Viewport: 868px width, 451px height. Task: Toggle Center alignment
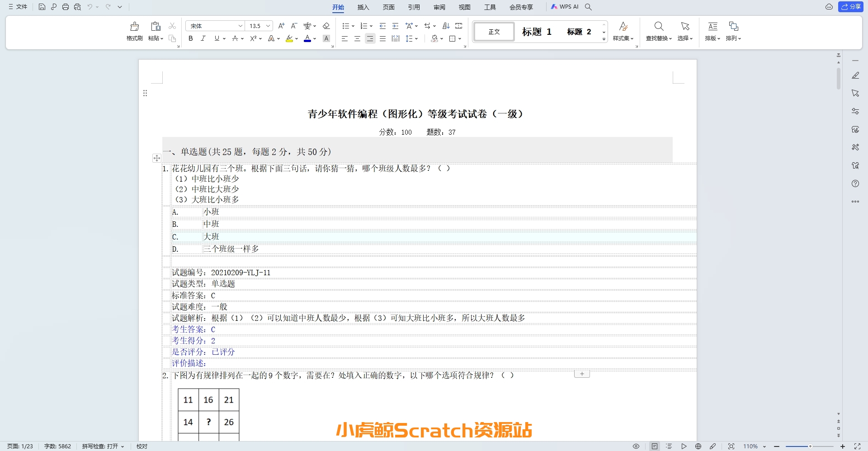(357, 38)
